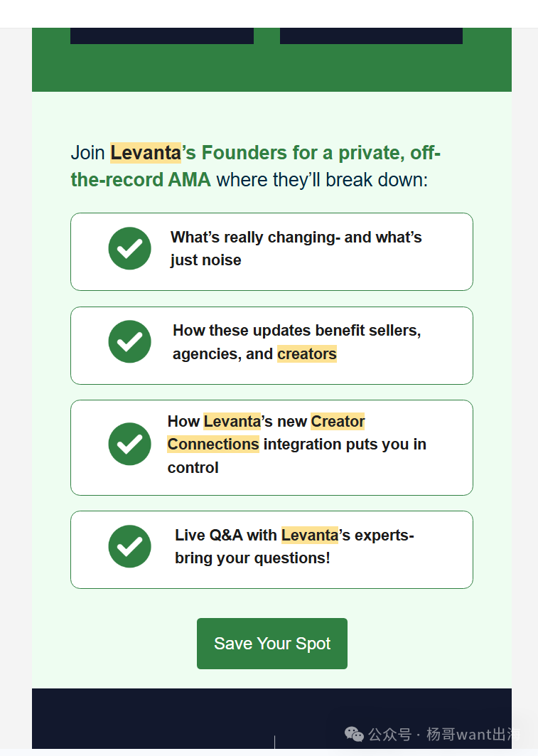
Task: Select the "What's really changing" card
Action: pos(271,252)
